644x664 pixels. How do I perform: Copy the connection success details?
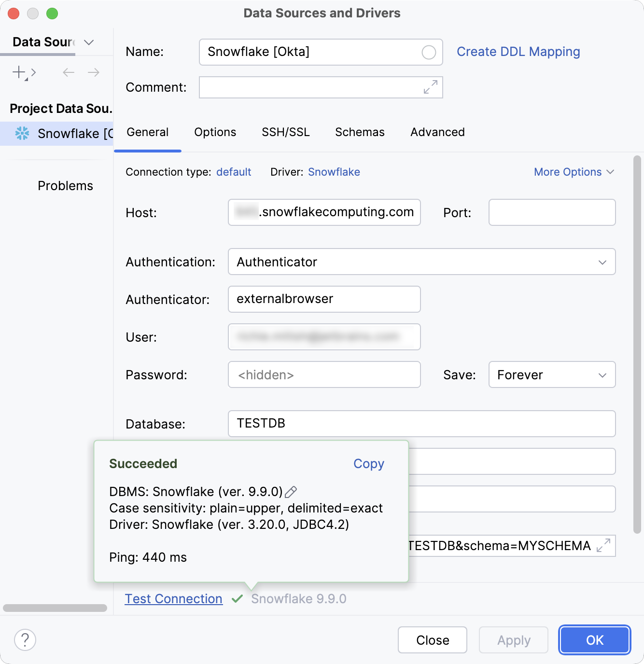click(368, 464)
